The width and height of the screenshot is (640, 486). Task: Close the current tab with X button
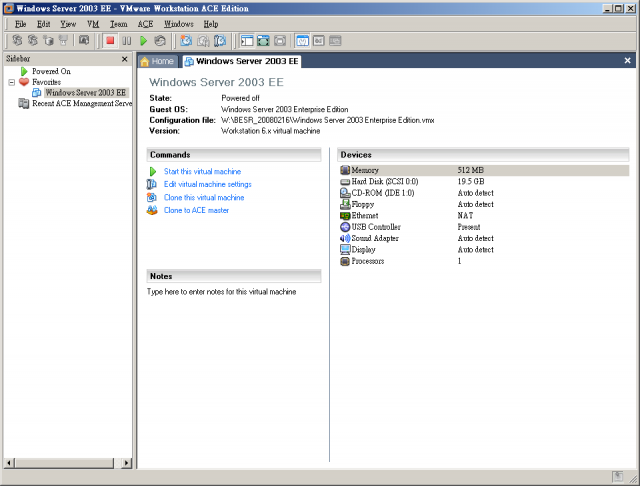click(627, 61)
